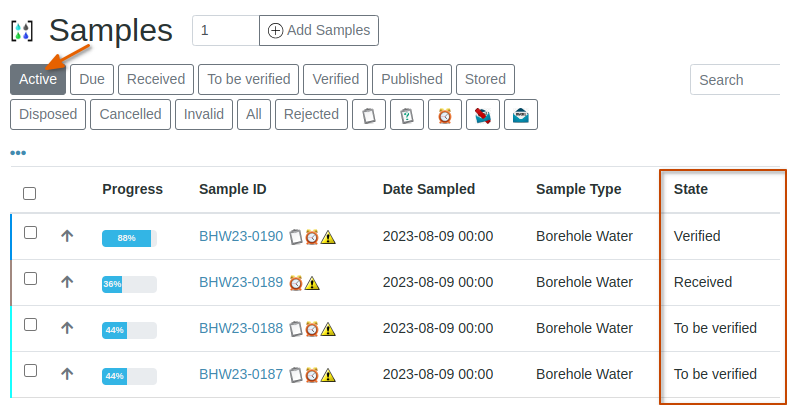
Task: Expand the three-dots more options
Action: pos(18,153)
